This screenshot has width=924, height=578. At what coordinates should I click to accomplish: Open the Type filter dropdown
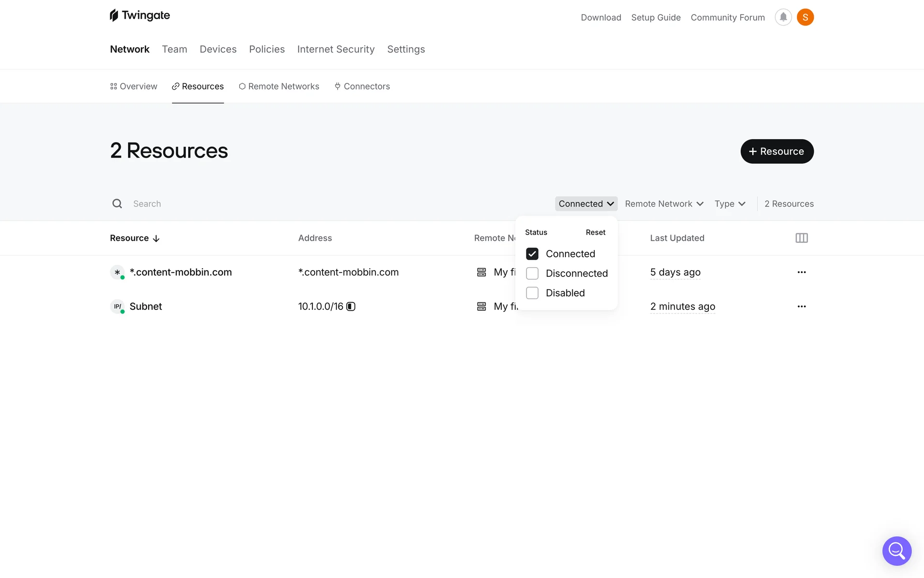(x=730, y=204)
